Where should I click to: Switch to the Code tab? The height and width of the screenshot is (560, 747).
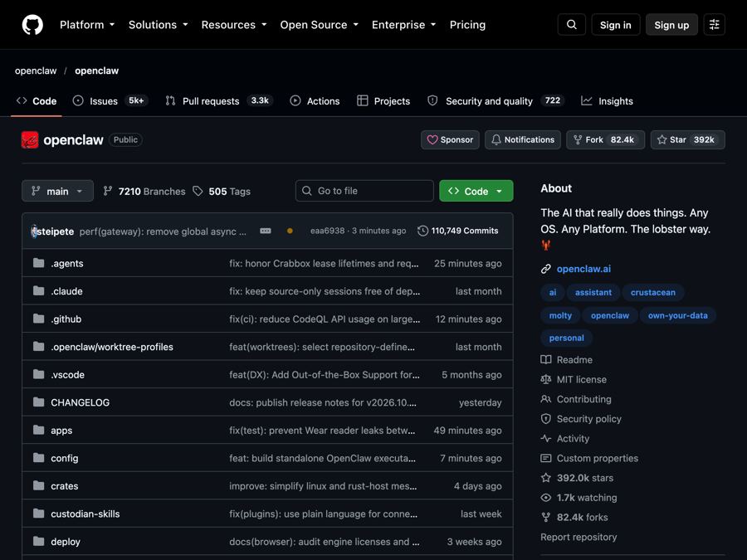click(37, 101)
